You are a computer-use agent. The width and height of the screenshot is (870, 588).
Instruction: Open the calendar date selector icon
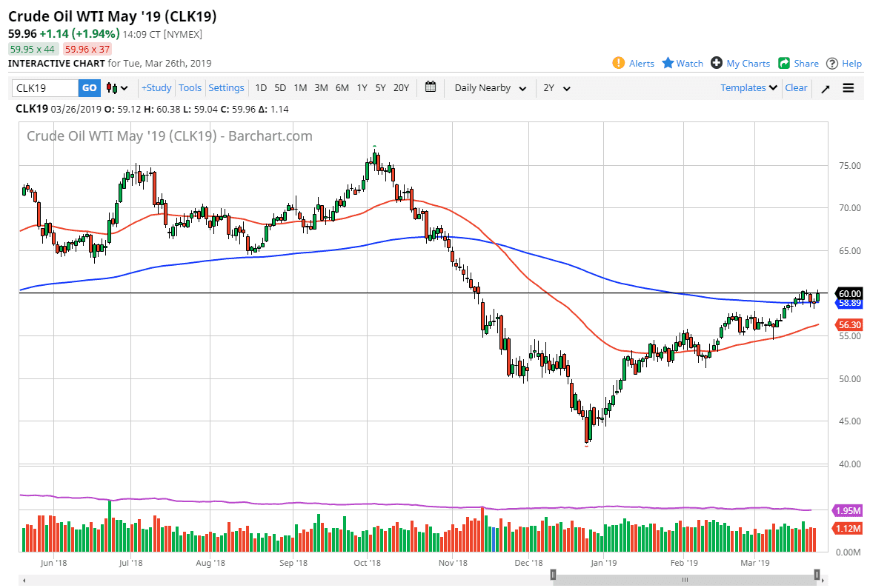431,87
